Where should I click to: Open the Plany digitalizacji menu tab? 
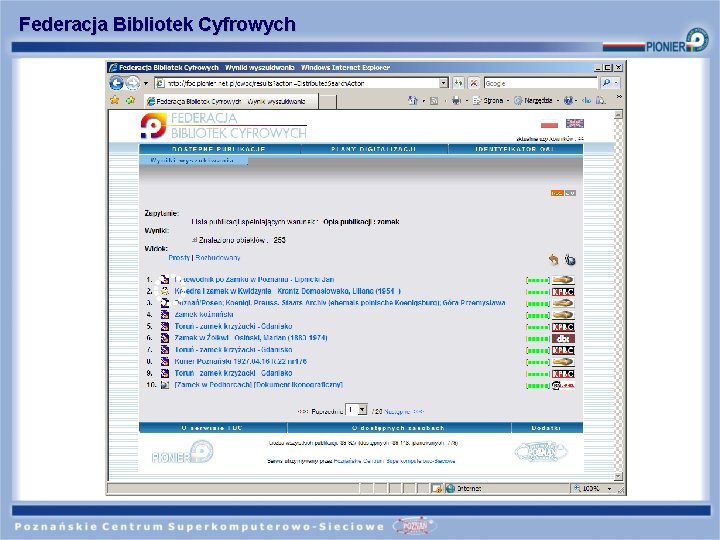coord(374,149)
